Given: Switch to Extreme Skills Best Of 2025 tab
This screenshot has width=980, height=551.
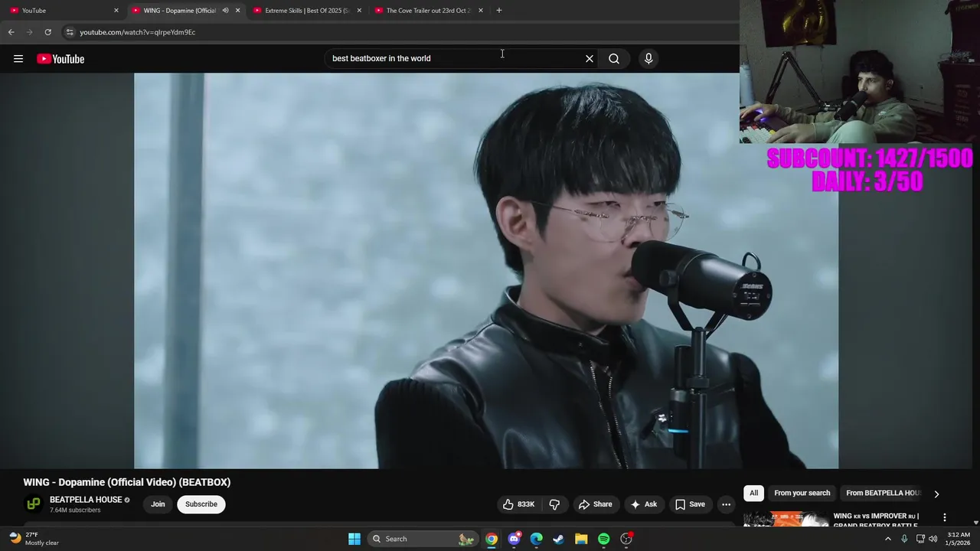Looking at the screenshot, I should [306, 11].
